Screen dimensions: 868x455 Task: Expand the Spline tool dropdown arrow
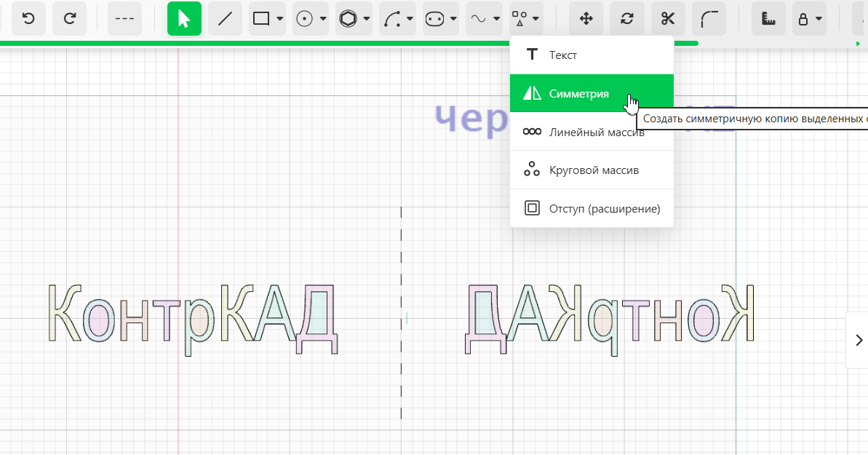(x=496, y=19)
